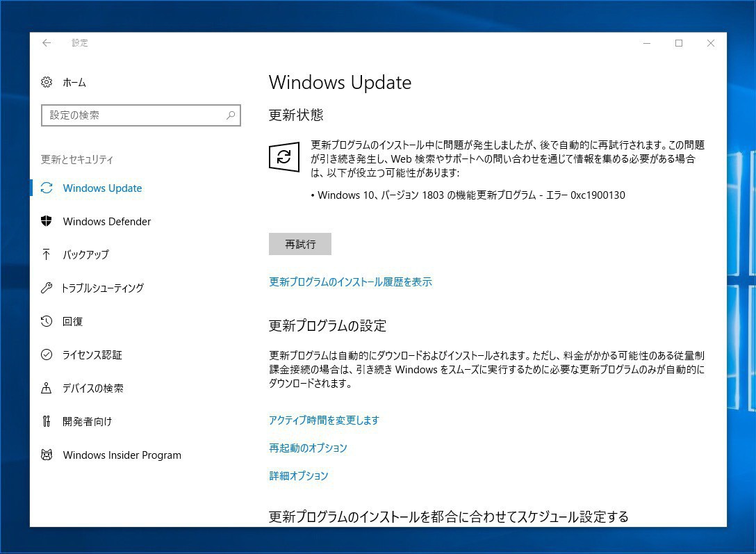Click the large update status refresh icon

coord(284,156)
